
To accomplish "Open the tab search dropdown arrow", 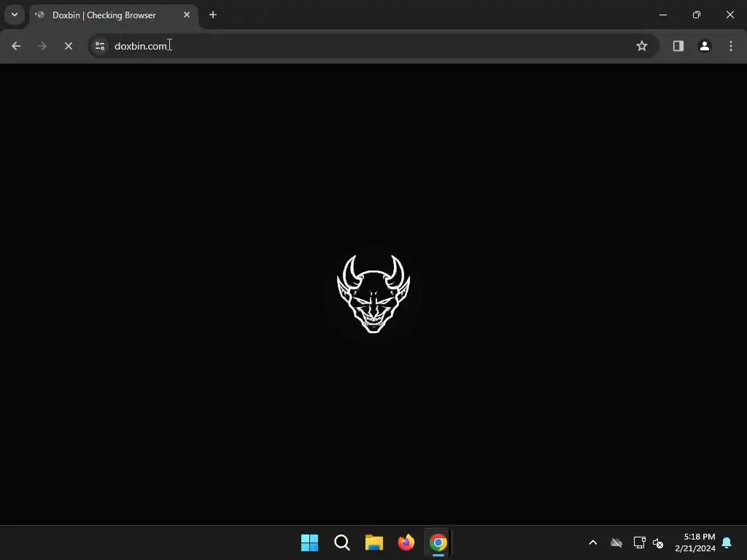I will (x=15, y=15).
